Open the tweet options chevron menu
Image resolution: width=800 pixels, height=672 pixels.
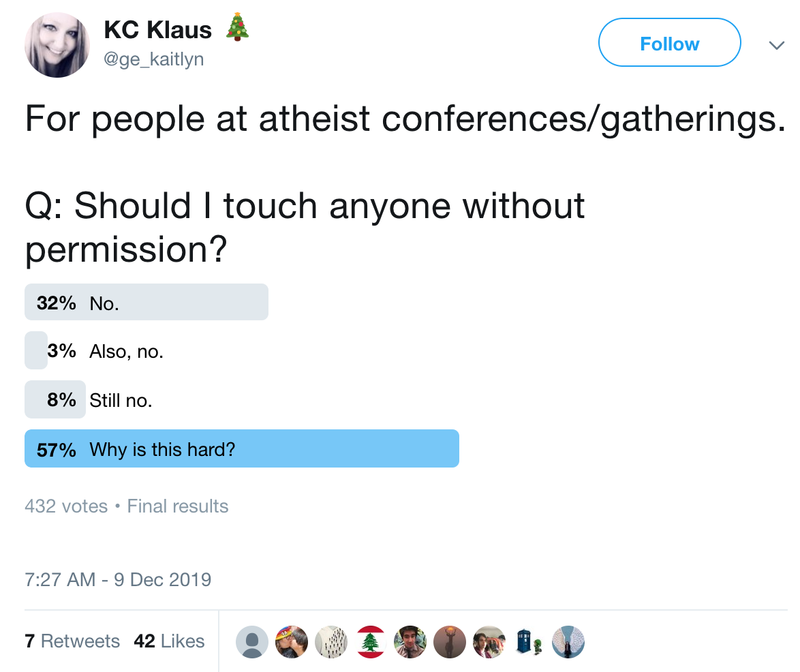point(775,45)
